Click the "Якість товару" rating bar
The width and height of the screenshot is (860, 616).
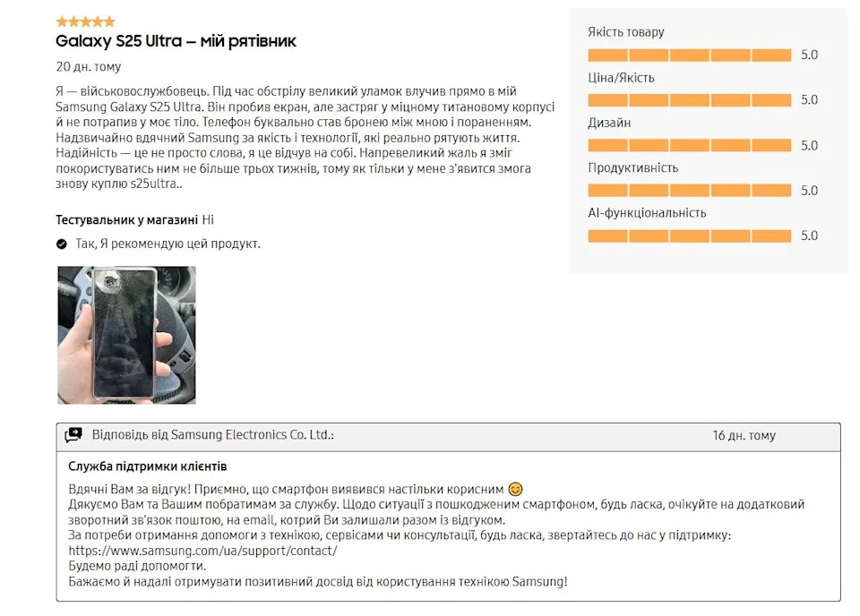point(689,55)
